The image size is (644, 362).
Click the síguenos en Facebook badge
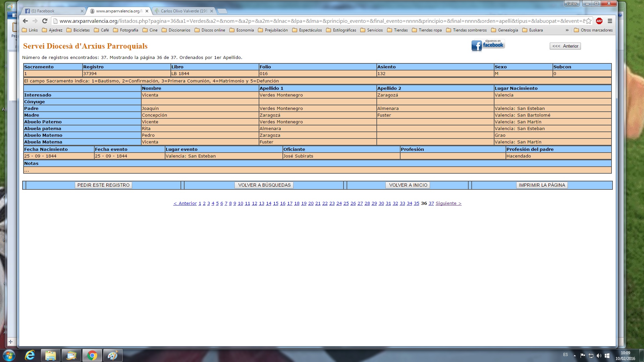tap(488, 45)
